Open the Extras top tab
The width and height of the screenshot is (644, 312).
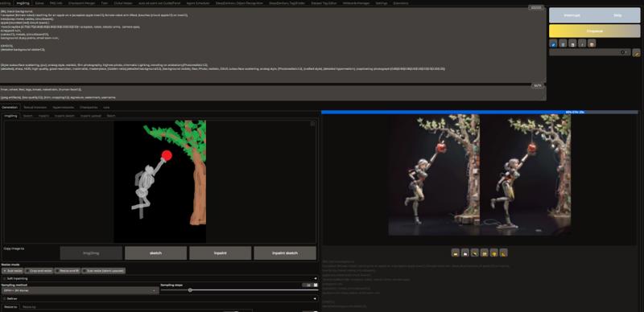[39, 3]
